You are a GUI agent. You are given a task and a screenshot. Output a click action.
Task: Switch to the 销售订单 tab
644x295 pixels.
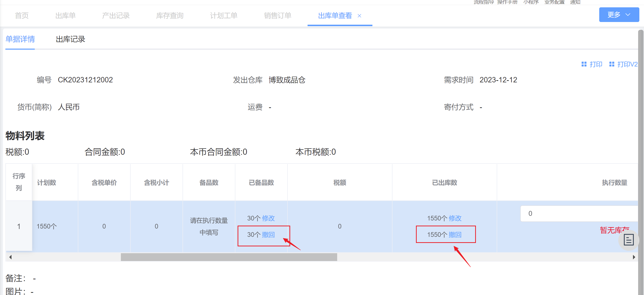[x=278, y=15]
